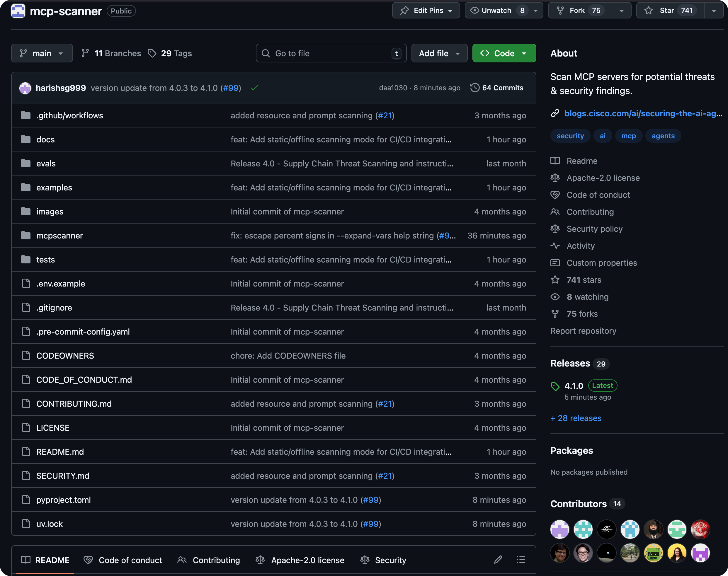
Task: Click the 4.1.0 release tag icon
Action: [555, 386]
